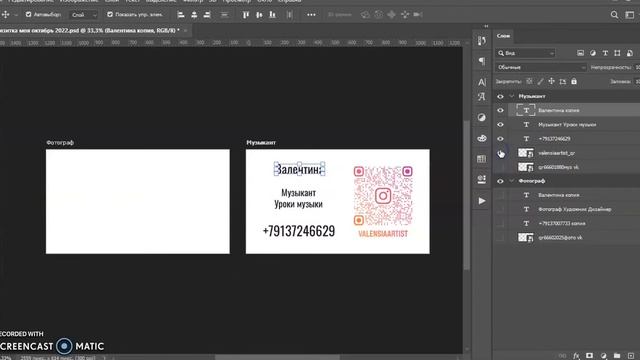Open the Вид layer filter dropdown
Viewport: 640px width, 360px height.
coord(526,53)
